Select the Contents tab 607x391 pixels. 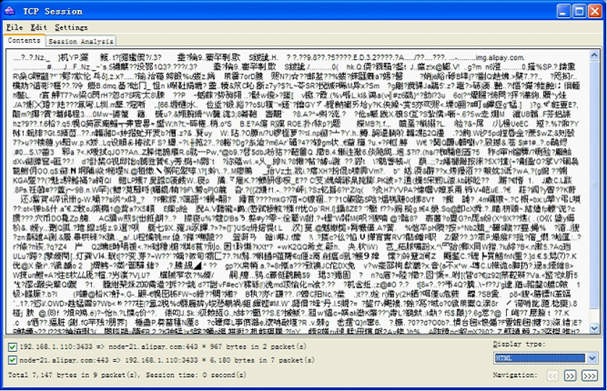tap(24, 40)
